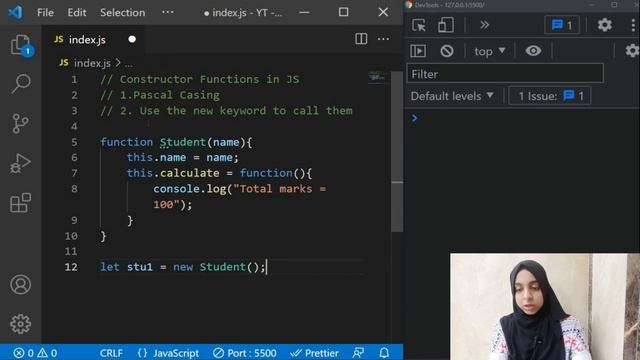Open the Run and Debug view

[x=20, y=163]
